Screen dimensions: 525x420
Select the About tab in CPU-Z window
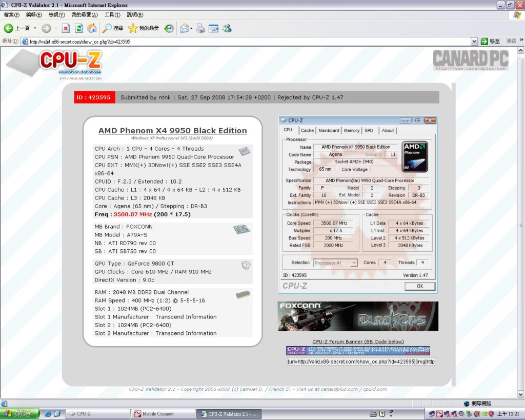tap(388, 131)
